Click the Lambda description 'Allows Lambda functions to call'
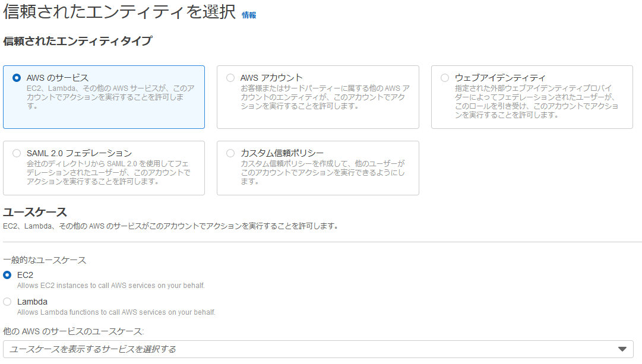The image size is (642, 364). [x=116, y=312]
